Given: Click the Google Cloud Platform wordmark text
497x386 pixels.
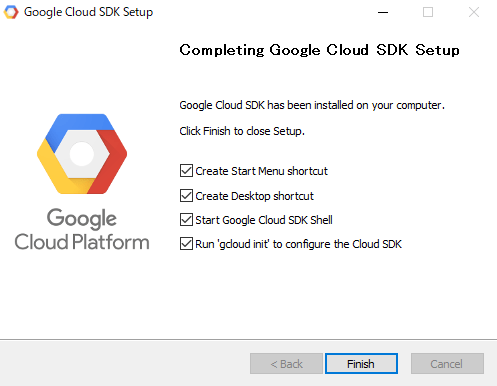Looking at the screenshot, I should 82,230.
